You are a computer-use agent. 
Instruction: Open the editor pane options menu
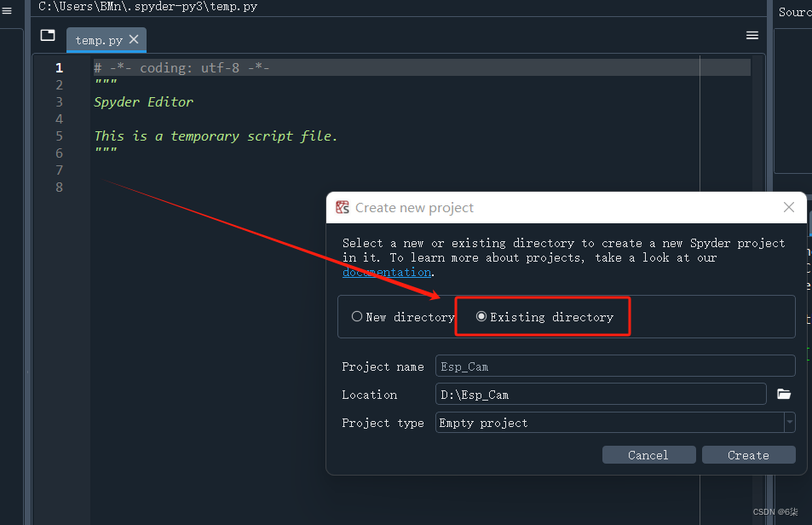[752, 35]
